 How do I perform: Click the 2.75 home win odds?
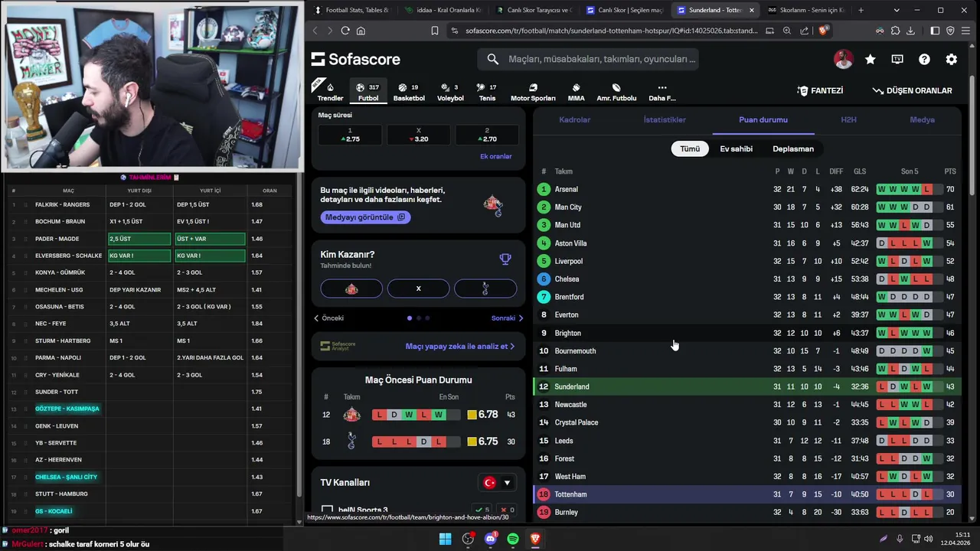[x=350, y=135]
